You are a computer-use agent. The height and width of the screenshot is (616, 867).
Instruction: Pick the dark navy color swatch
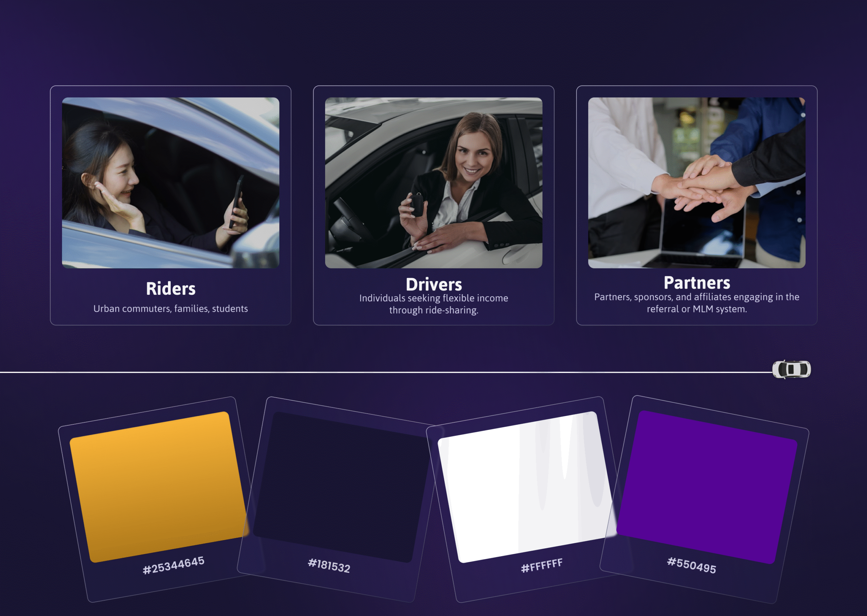point(341,487)
